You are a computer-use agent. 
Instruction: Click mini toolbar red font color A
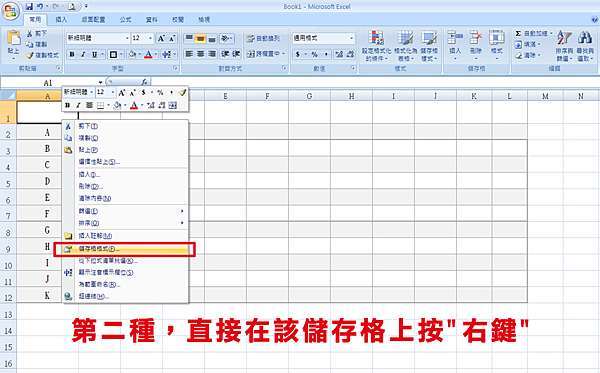click(x=134, y=105)
